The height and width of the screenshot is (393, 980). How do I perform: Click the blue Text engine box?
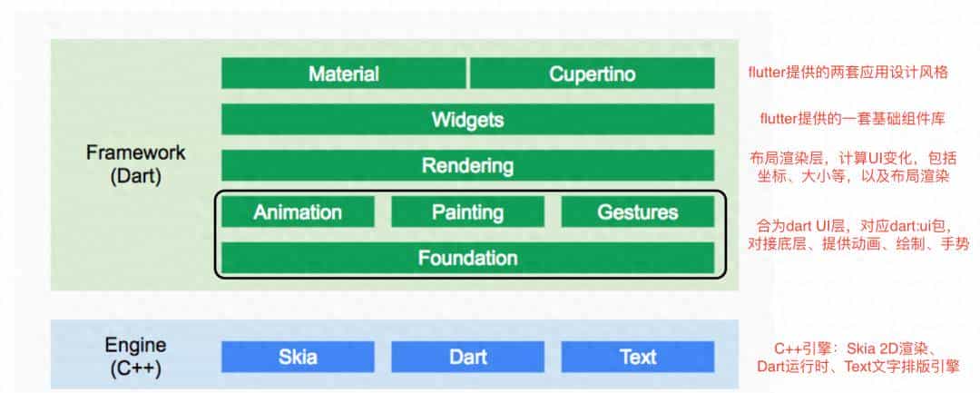(x=637, y=357)
